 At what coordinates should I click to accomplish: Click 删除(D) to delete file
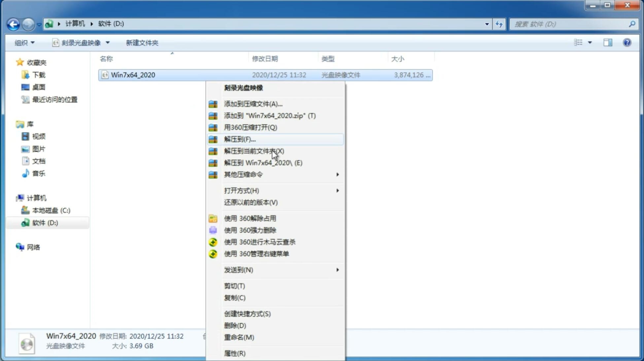click(x=234, y=325)
